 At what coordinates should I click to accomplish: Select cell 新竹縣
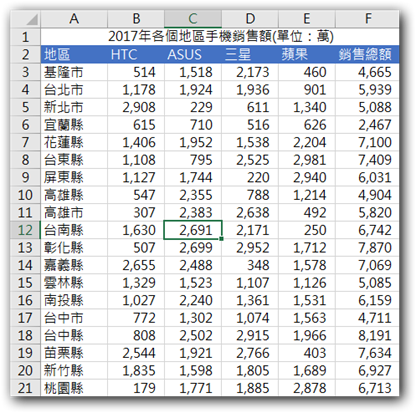pyautogui.click(x=74, y=370)
